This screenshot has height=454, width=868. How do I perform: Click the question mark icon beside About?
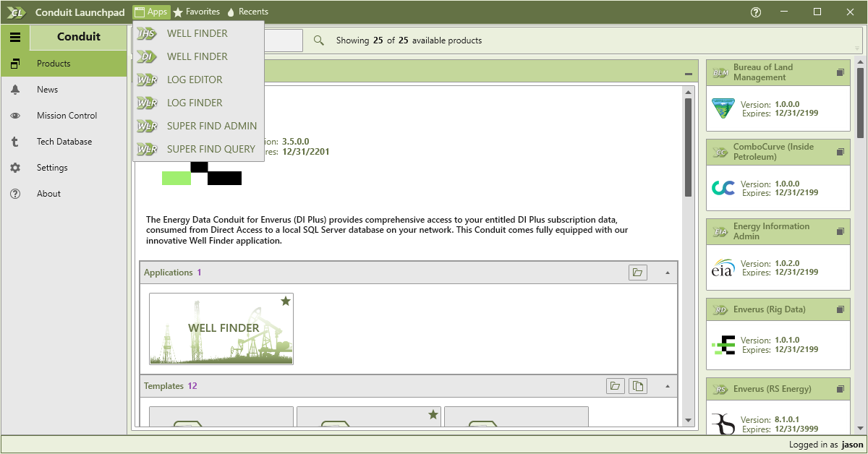(15, 194)
